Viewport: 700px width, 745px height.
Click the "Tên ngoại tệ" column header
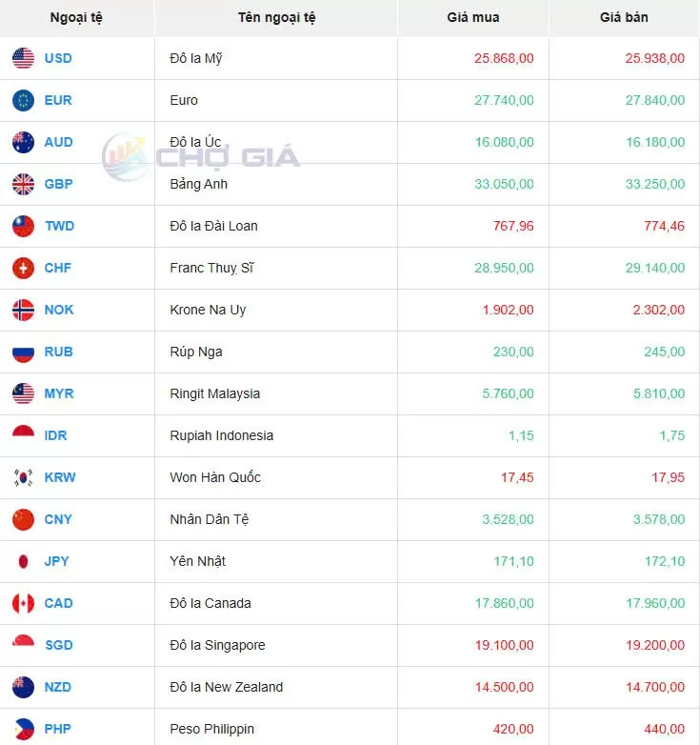tap(276, 17)
